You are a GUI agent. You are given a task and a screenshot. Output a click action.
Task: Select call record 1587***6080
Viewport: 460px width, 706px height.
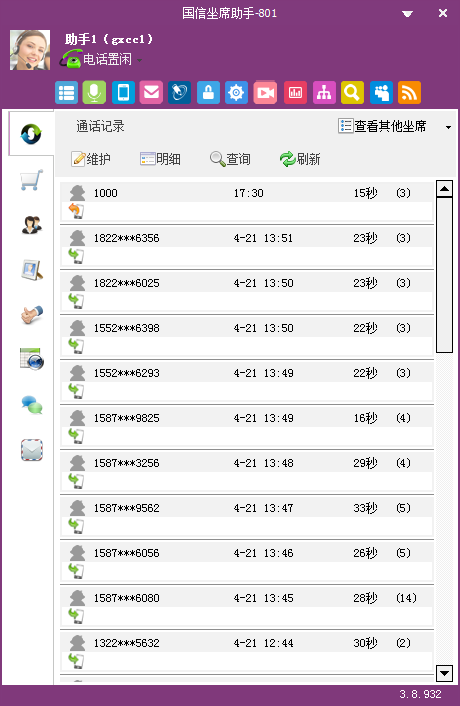tap(247, 607)
